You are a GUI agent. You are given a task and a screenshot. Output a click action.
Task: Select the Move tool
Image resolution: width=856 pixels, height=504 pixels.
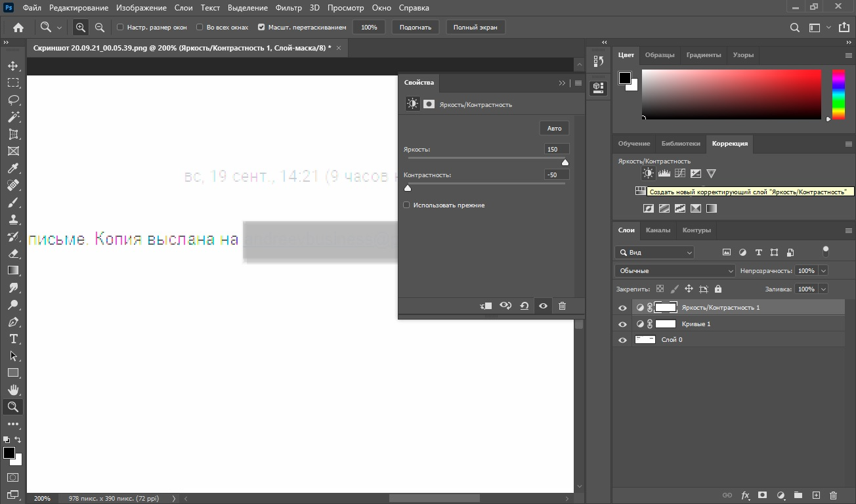[x=13, y=66]
